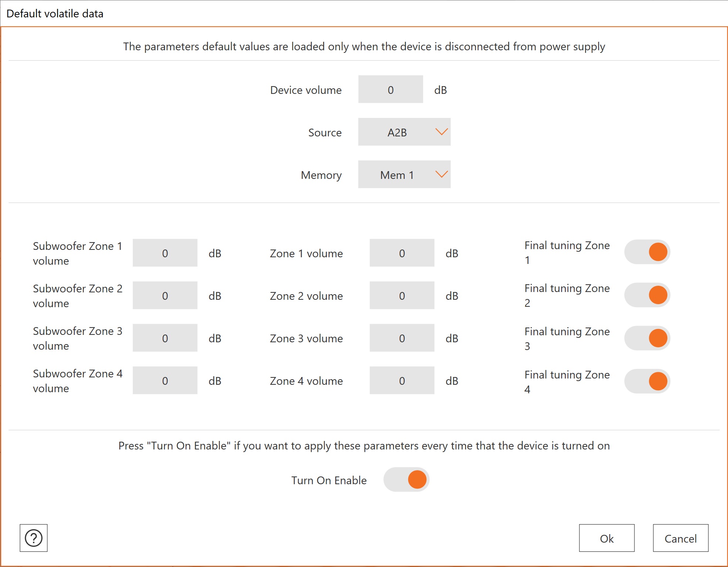This screenshot has width=728, height=567.
Task: Click the Source dropdown orange chevron
Action: click(x=441, y=132)
